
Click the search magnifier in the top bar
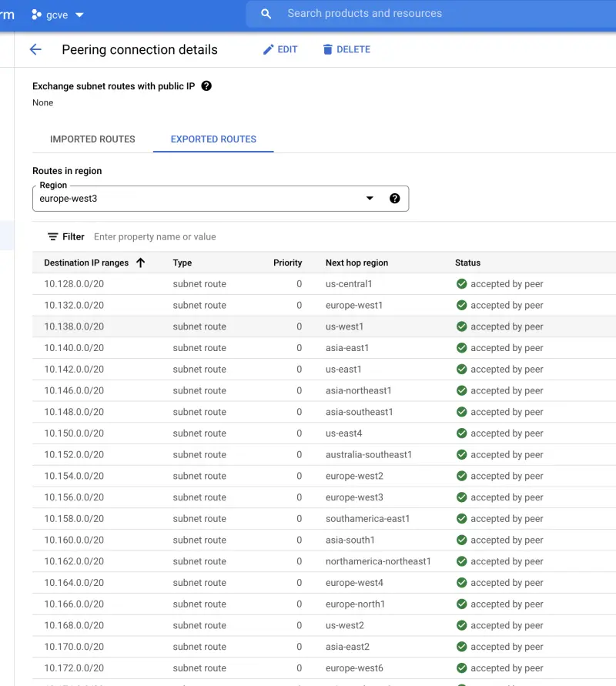tap(266, 13)
